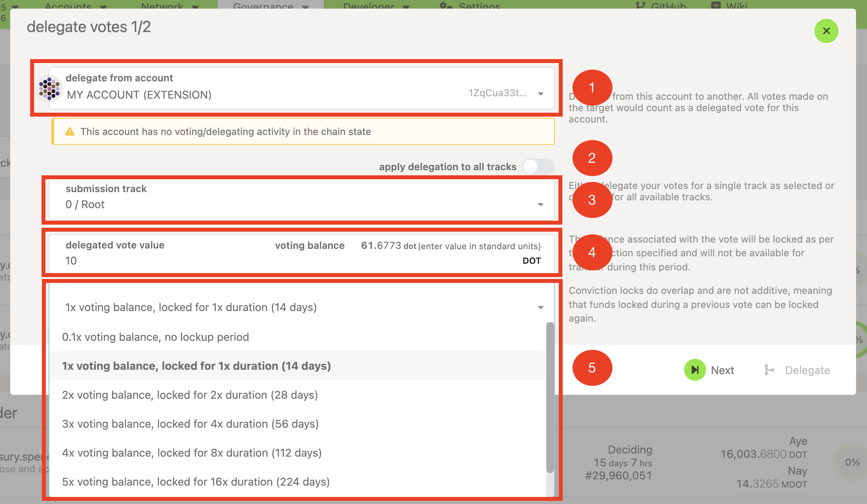Click the red number 1 badge
Image resolution: width=867 pixels, height=504 pixels.
[x=592, y=88]
